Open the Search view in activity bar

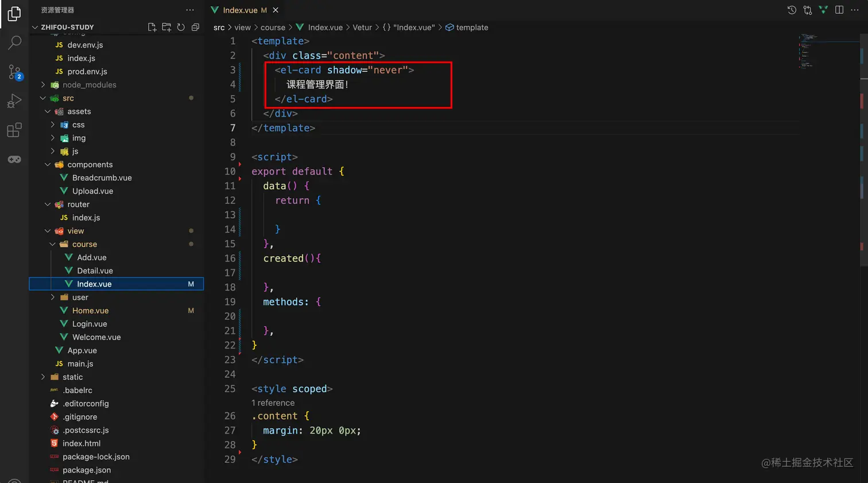click(14, 42)
